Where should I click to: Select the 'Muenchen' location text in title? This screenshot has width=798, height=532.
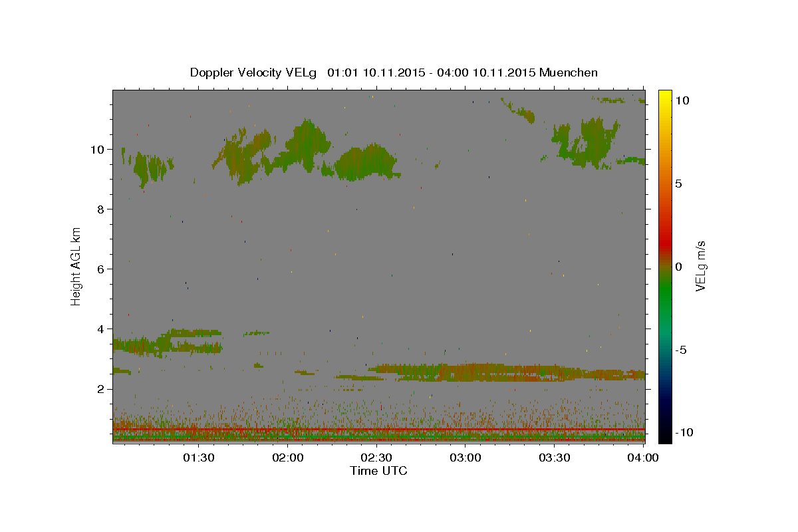tap(569, 72)
